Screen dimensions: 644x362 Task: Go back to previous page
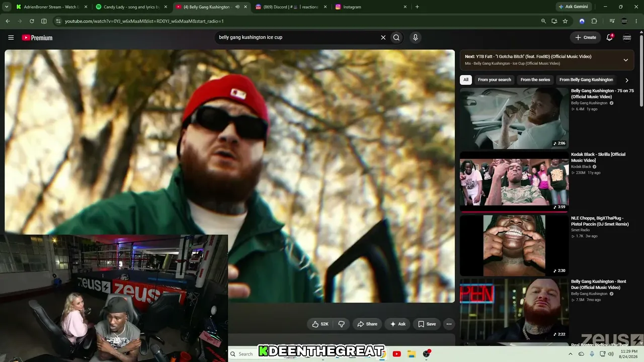coord(8,21)
